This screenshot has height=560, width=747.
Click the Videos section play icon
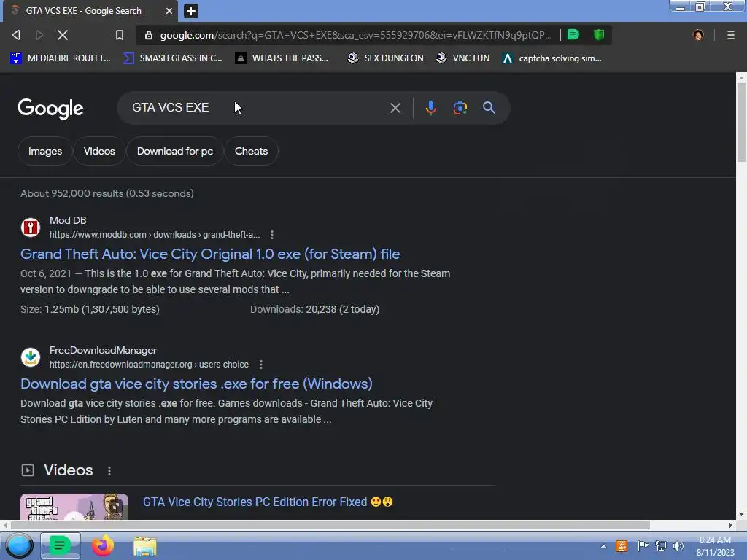click(x=28, y=470)
